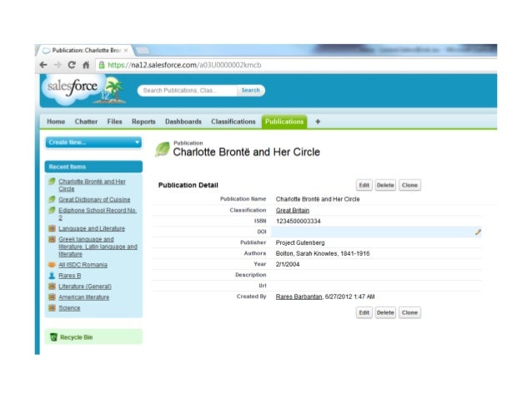Go to the Files tab
Screen dimensions: 532x399
coord(115,122)
